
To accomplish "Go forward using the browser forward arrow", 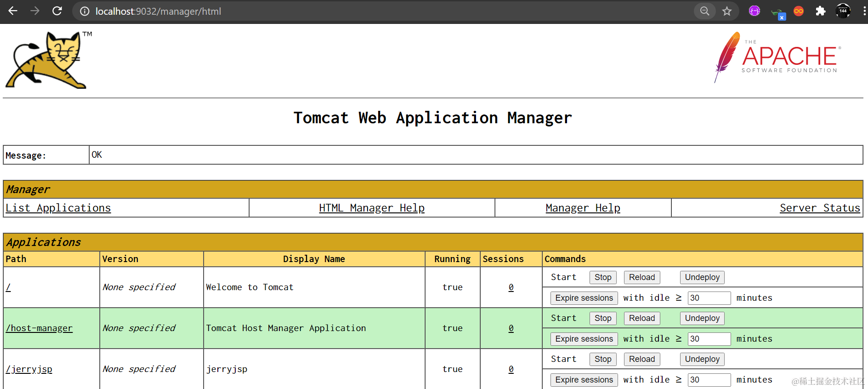I will click(x=35, y=11).
